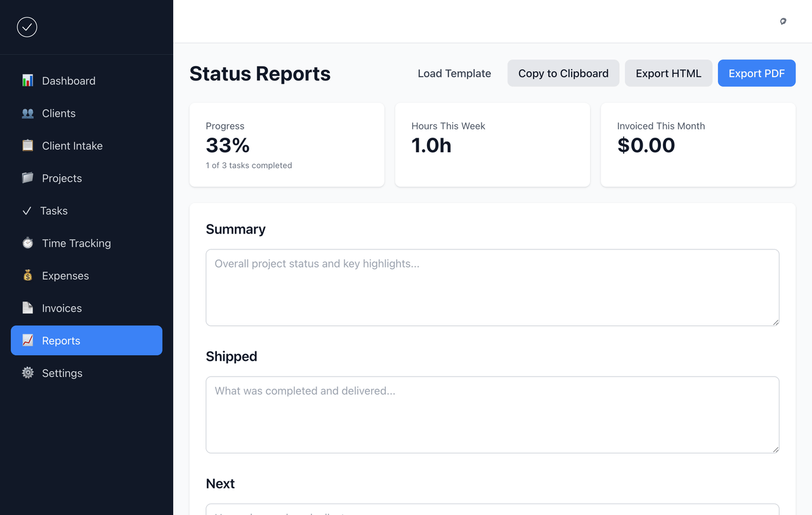Viewport: 812px width, 515px height.
Task: Open Reports via the chart icon
Action: (x=27, y=340)
